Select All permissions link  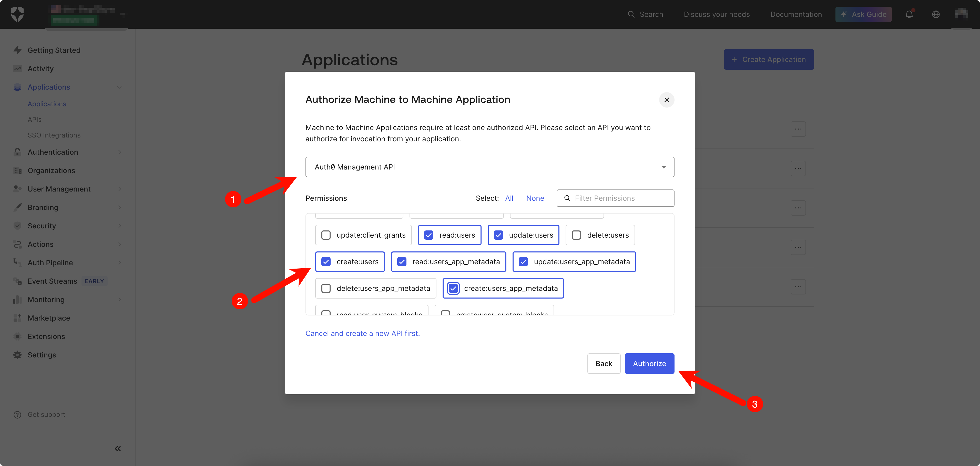509,198
